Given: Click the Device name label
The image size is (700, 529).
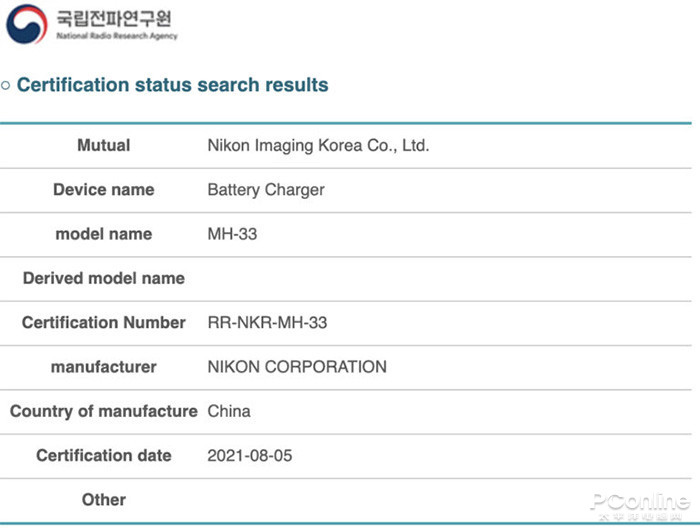Looking at the screenshot, I should coord(103,190).
